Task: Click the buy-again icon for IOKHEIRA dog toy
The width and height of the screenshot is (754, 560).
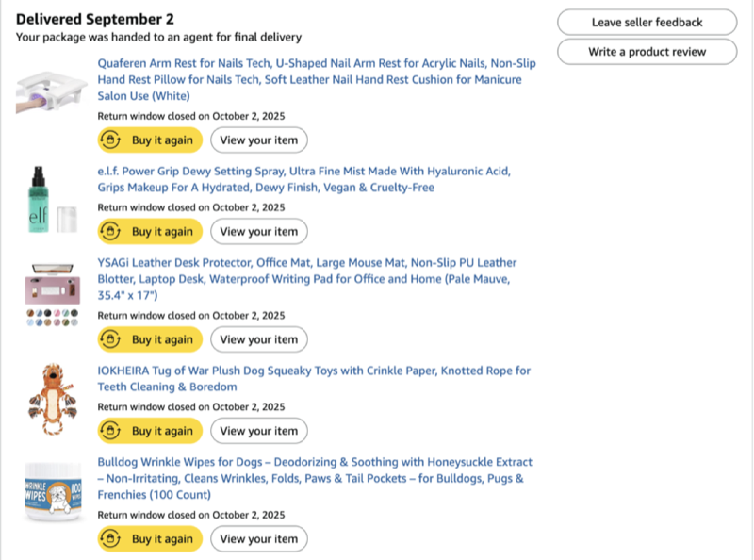Action: click(111, 431)
